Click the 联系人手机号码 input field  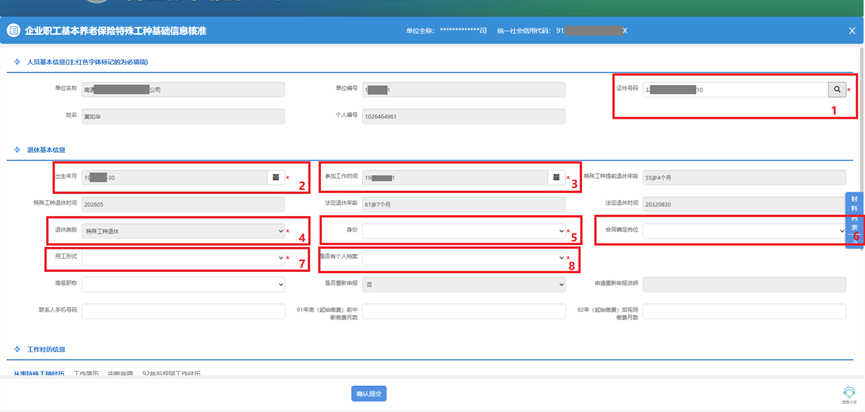183,311
